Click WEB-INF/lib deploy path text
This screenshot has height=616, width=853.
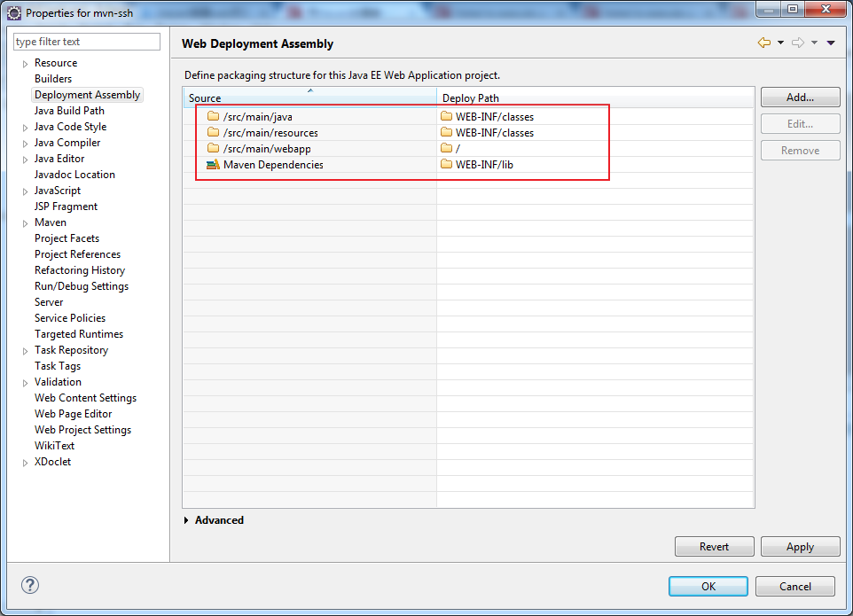[484, 164]
